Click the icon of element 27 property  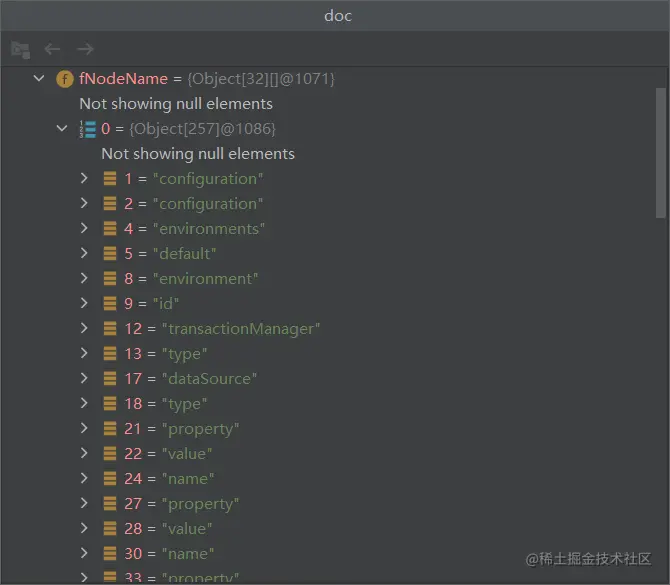(x=110, y=504)
